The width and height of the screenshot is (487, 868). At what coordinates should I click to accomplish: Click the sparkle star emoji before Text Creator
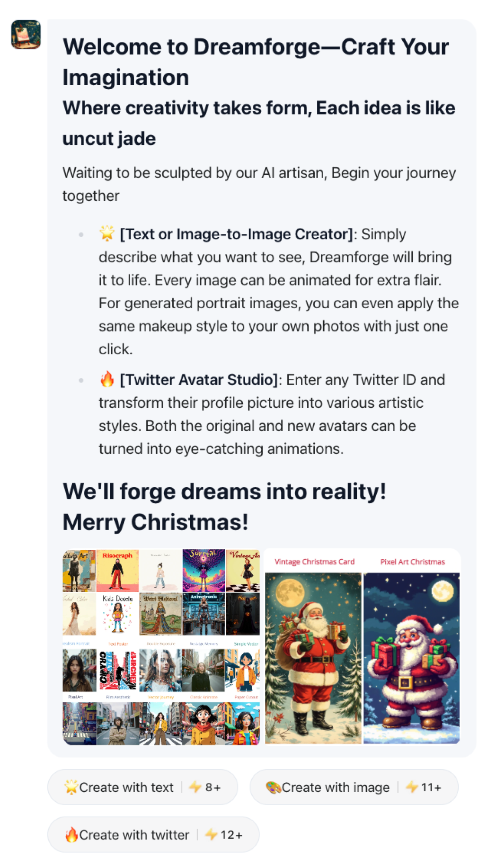point(107,233)
